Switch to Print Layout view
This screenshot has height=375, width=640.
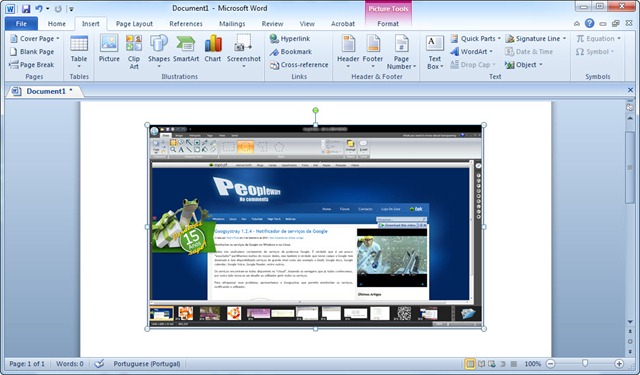point(470,364)
